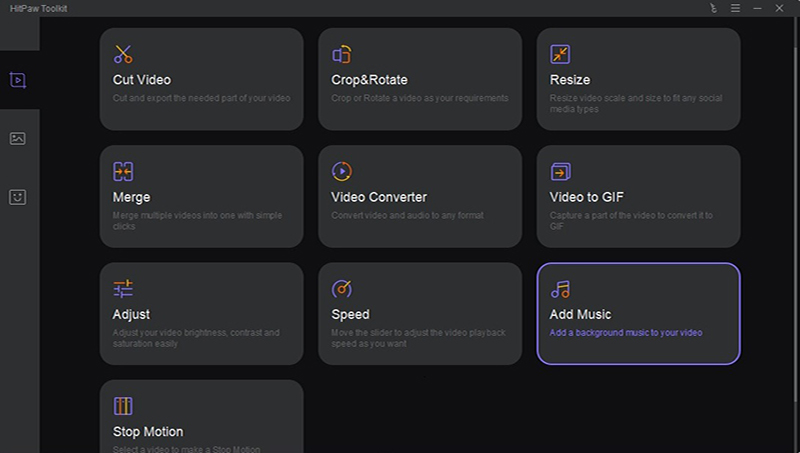This screenshot has width=800, height=453.
Task: Click the Speed gauge icon
Action: click(x=342, y=289)
